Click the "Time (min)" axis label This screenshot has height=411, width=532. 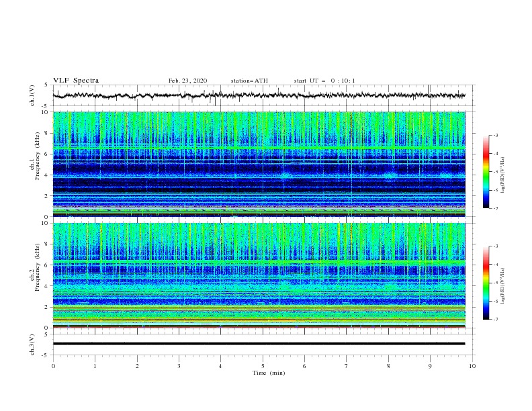point(269,373)
